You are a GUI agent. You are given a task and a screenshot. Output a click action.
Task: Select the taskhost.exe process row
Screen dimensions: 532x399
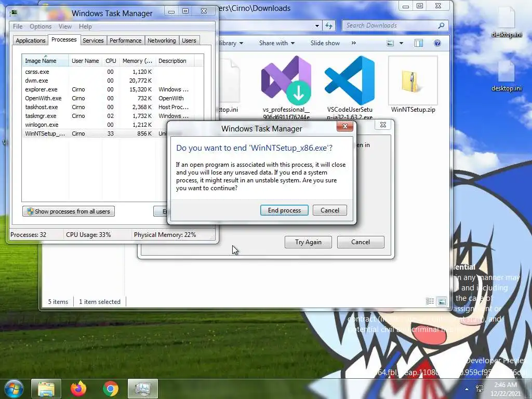coord(113,107)
